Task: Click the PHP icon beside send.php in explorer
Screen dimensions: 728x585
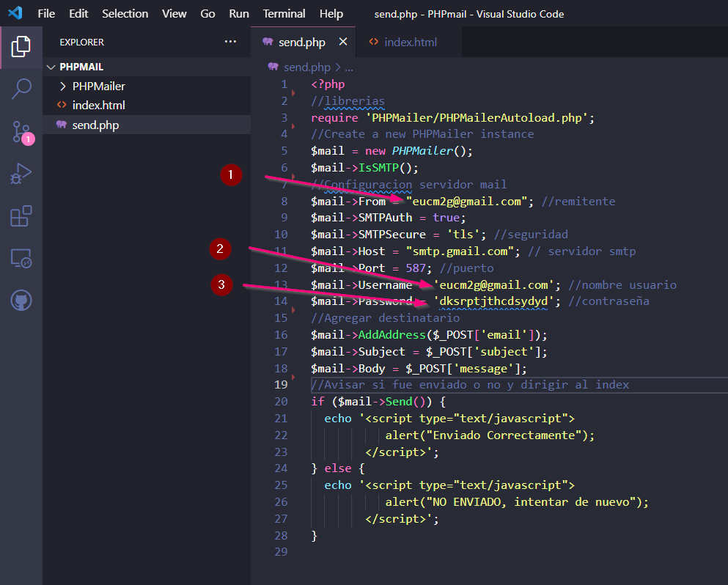Action: [62, 125]
